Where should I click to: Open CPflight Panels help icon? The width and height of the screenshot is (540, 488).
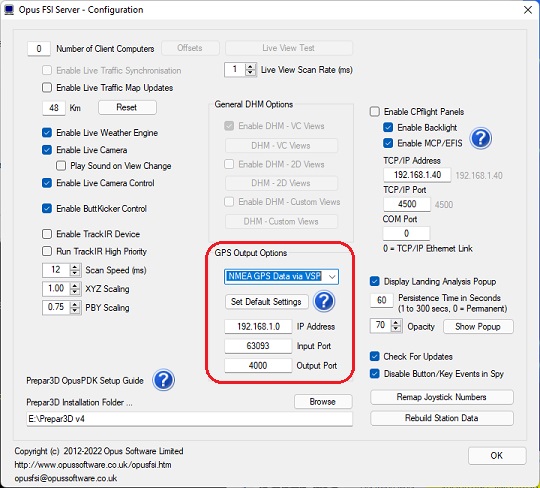[x=481, y=138]
